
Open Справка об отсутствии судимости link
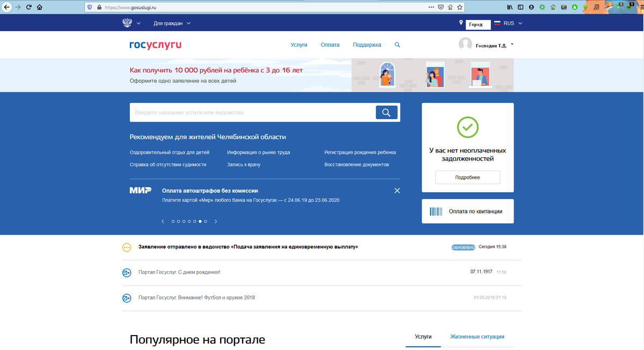click(x=168, y=165)
